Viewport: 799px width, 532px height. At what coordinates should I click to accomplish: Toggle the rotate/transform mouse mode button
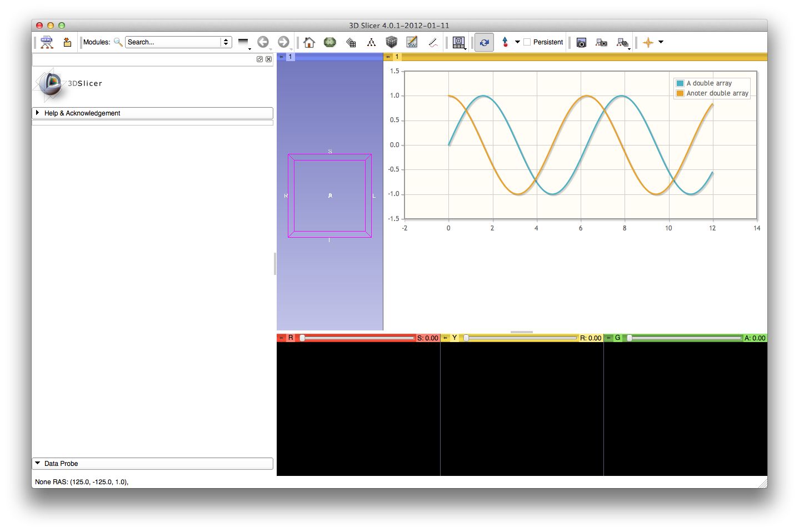point(484,42)
